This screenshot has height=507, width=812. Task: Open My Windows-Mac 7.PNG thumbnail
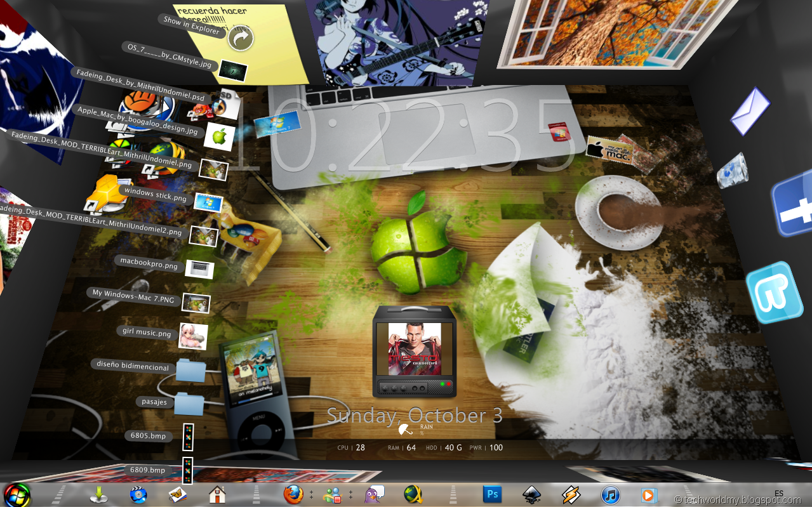[x=196, y=303]
